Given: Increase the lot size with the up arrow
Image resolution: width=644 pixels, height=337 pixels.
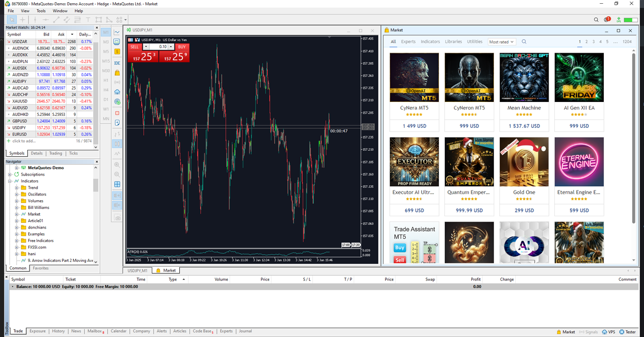Looking at the screenshot, I should tap(171, 47).
